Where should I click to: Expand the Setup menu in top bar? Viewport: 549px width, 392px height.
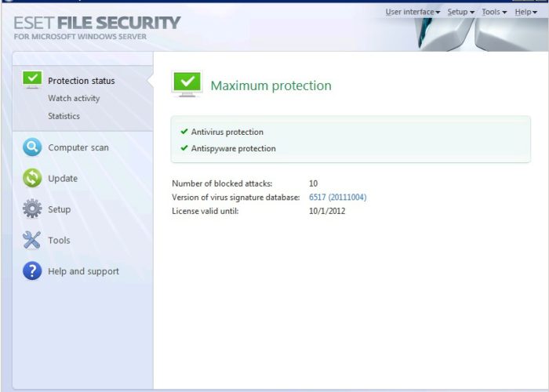[x=460, y=12]
